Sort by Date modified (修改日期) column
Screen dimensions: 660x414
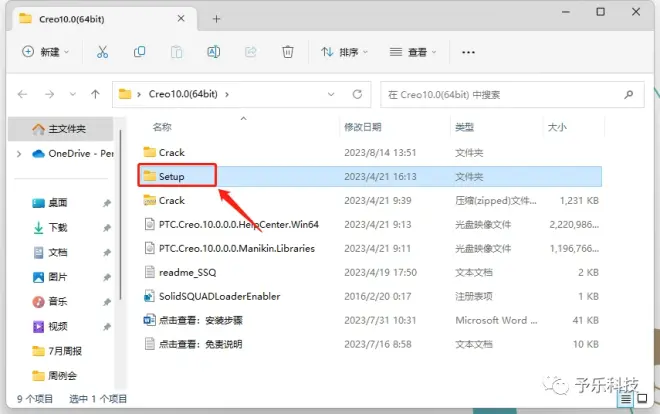click(x=363, y=127)
